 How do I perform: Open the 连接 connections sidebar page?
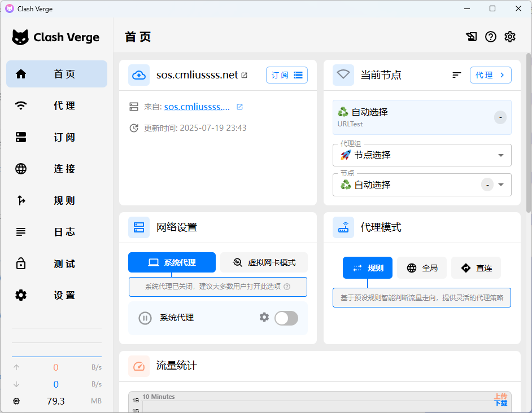pyautogui.click(x=56, y=169)
